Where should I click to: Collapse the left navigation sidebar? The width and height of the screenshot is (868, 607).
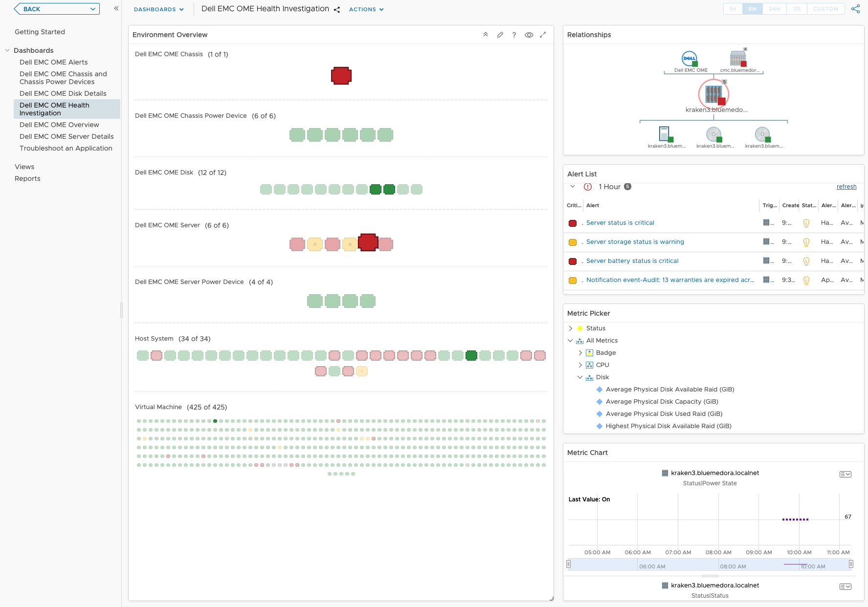pos(116,8)
